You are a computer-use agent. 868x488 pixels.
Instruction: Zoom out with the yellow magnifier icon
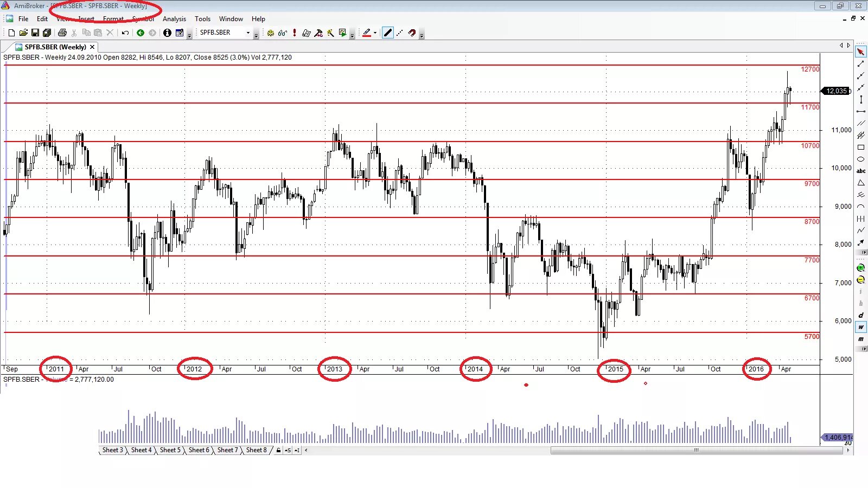pos(861,280)
